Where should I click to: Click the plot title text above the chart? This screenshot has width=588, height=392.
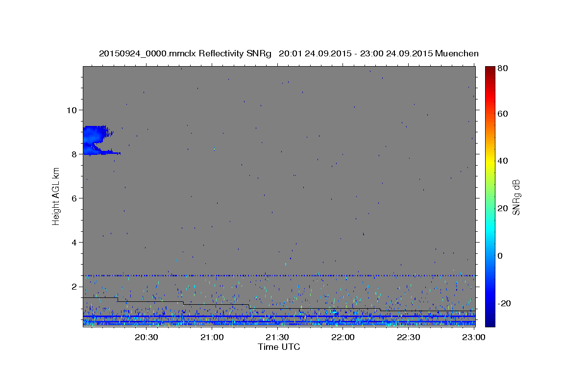289,53
